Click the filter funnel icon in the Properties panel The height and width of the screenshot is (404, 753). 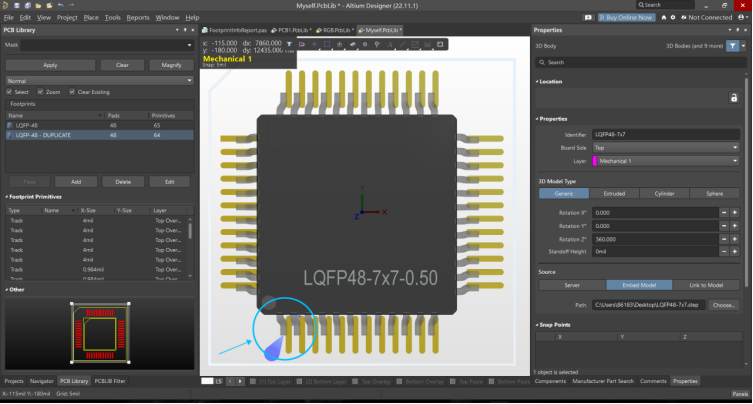point(732,46)
